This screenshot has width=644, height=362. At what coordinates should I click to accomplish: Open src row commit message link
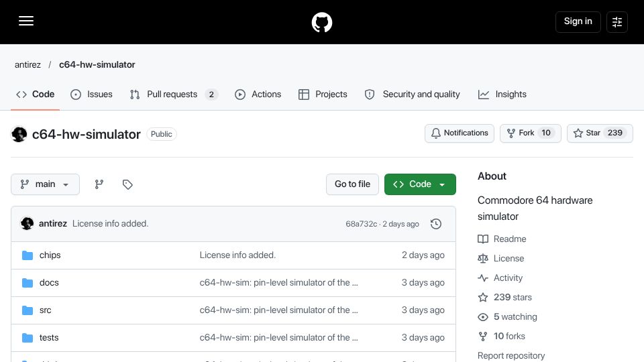tap(278, 310)
